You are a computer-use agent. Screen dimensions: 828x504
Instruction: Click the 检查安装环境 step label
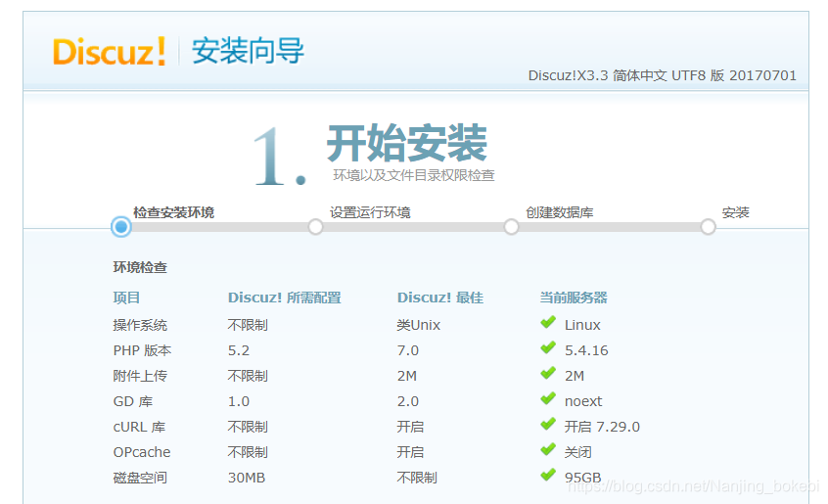pos(174,212)
